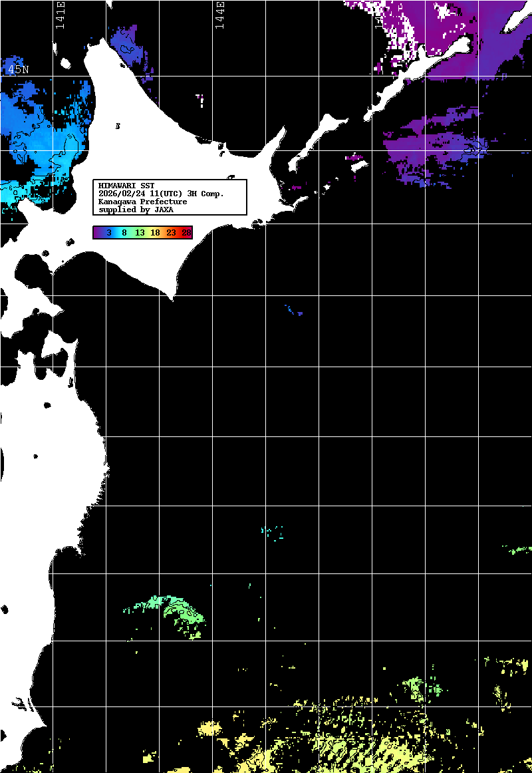Pick the value 3 on color scale
The height and width of the screenshot is (773, 532).
108,233
